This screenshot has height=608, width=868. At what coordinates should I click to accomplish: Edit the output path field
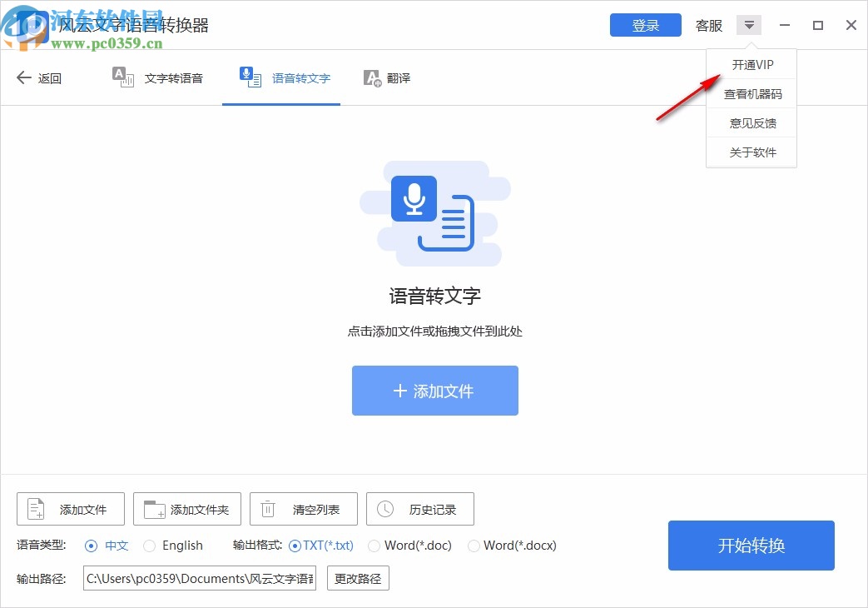[x=198, y=578]
